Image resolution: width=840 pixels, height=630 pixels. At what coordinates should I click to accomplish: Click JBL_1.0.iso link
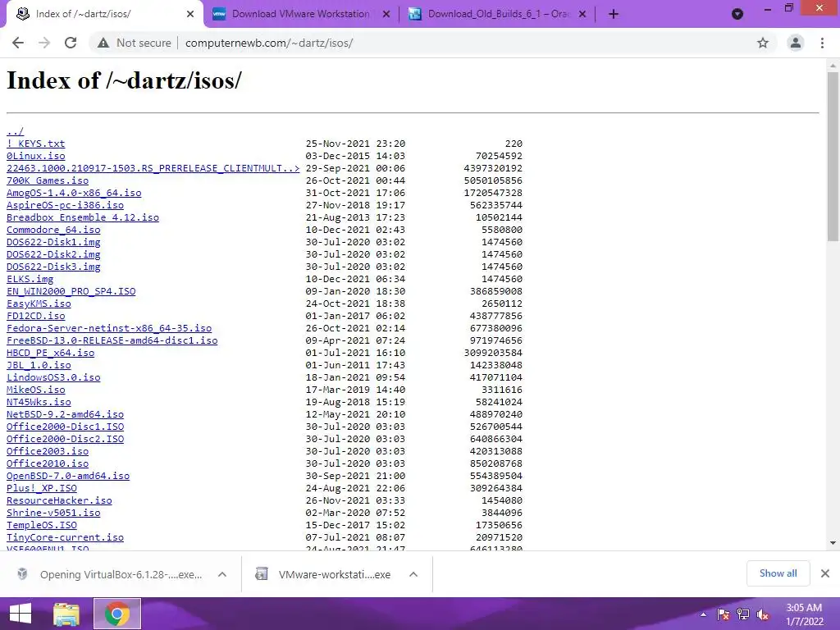(39, 365)
